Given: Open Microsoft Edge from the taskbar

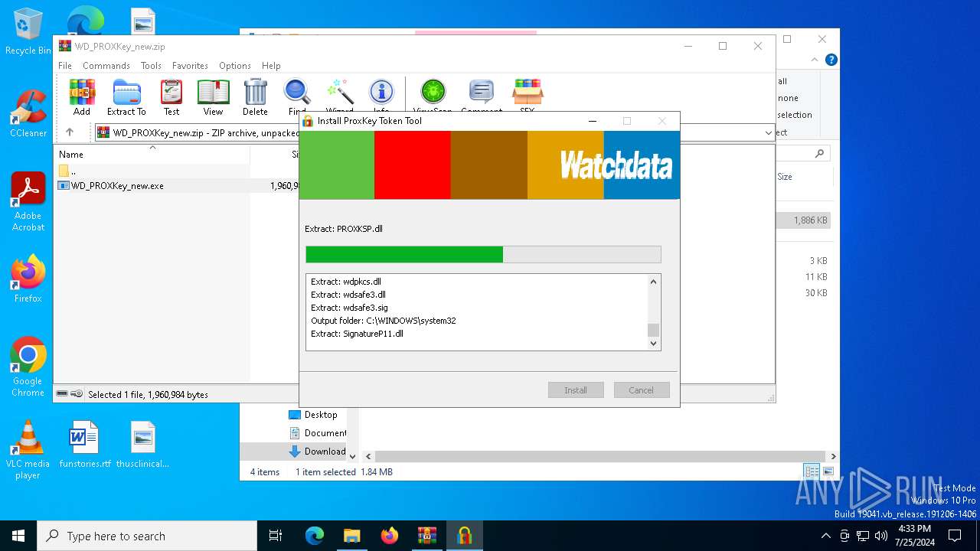Looking at the screenshot, I should pos(315,536).
